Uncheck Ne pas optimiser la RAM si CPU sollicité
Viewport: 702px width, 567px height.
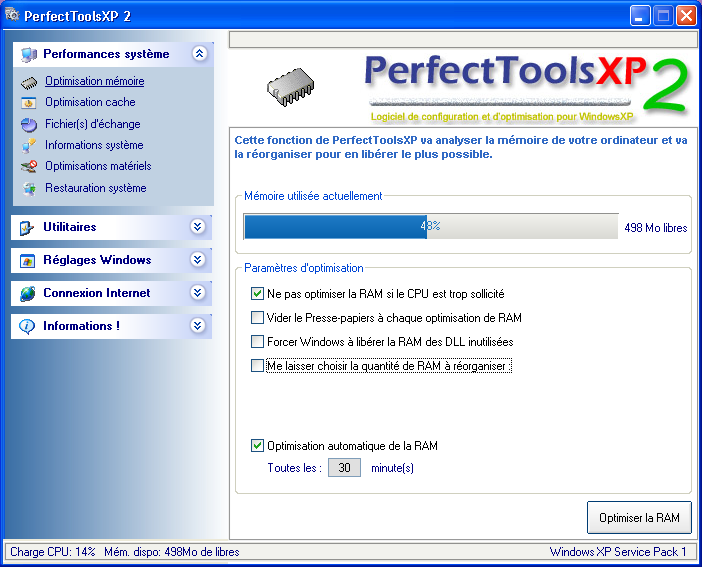257,294
